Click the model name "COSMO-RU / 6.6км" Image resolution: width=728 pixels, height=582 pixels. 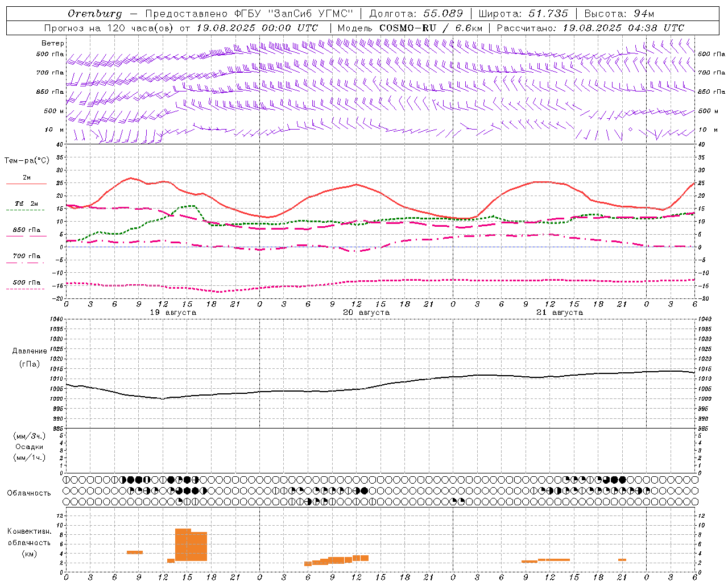[431, 28]
